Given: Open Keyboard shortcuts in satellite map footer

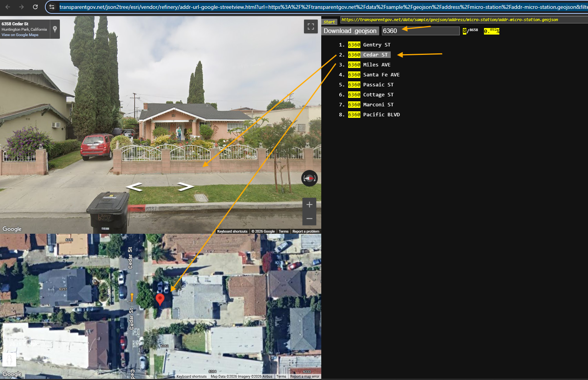Looking at the screenshot, I should click(x=192, y=377).
